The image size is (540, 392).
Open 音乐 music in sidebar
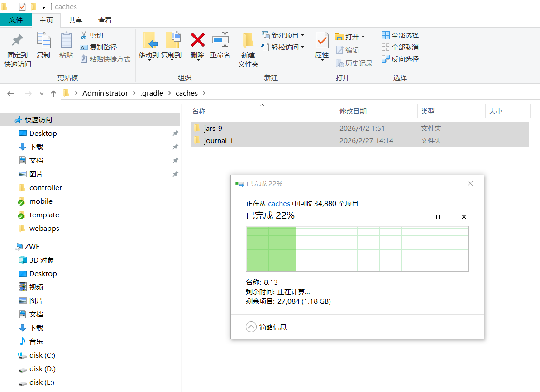36,341
